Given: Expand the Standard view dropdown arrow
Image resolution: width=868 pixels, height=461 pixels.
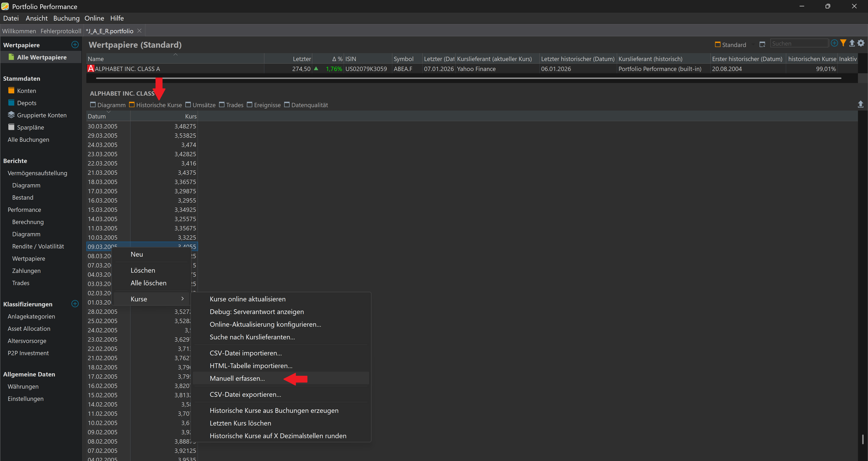Looking at the screenshot, I should (753, 45).
